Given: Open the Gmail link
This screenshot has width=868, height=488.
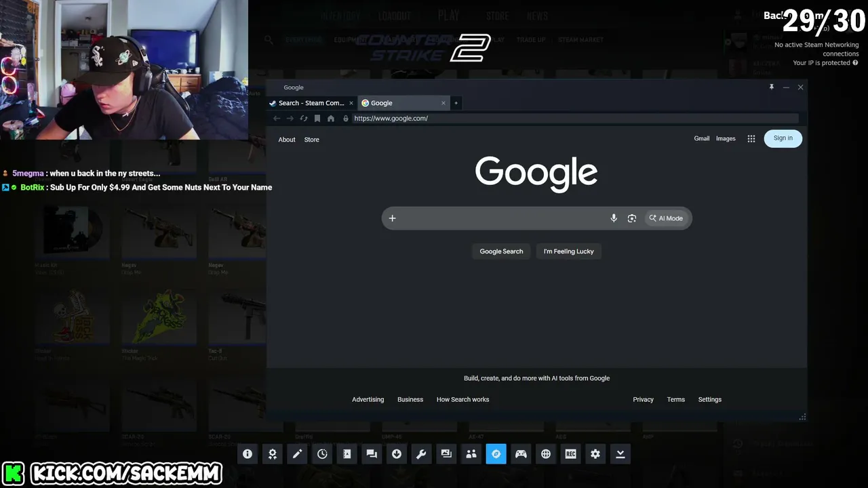Looking at the screenshot, I should pyautogui.click(x=702, y=139).
